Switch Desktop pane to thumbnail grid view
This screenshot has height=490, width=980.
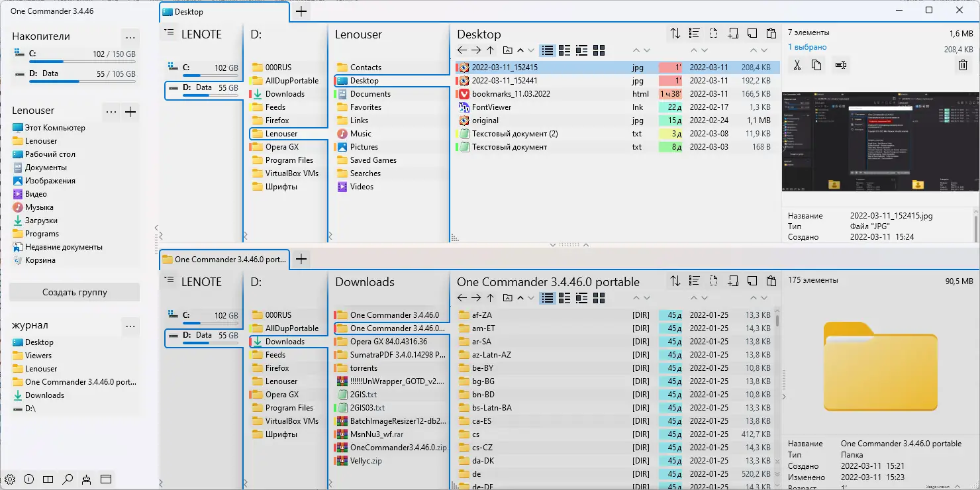[599, 50]
